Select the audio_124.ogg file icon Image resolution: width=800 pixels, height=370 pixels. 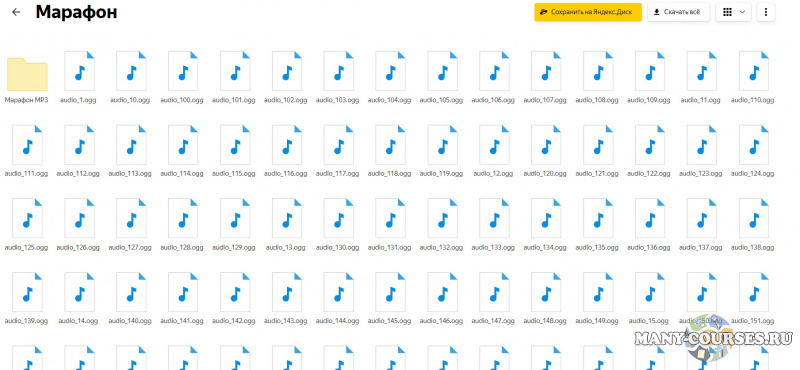click(753, 145)
